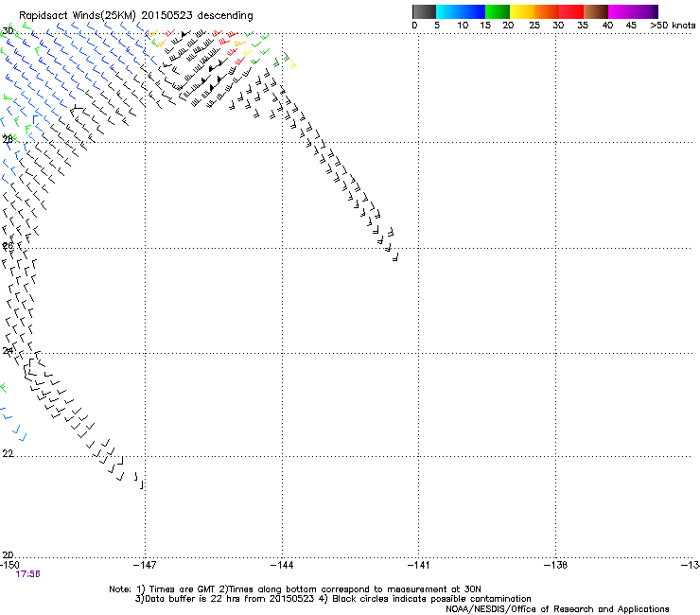The image size is (700, 615).
Task: Click the 'NOAA/NESDIS/Office of Research and Applications' credit
Action: (x=557, y=609)
